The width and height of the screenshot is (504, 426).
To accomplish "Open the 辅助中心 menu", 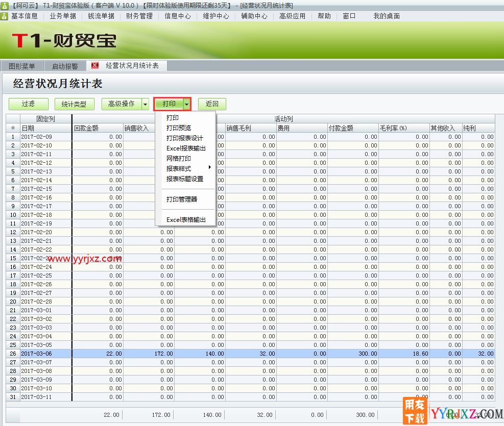I will point(254,16).
